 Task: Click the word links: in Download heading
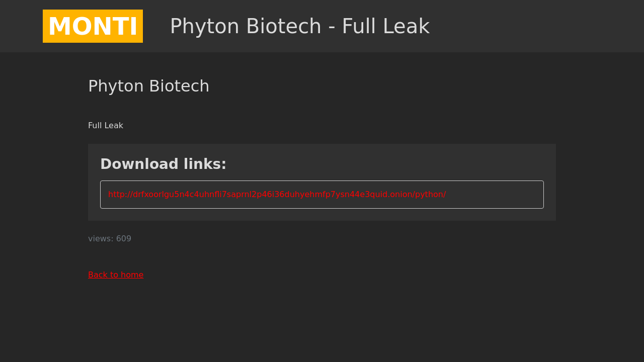coord(205,164)
